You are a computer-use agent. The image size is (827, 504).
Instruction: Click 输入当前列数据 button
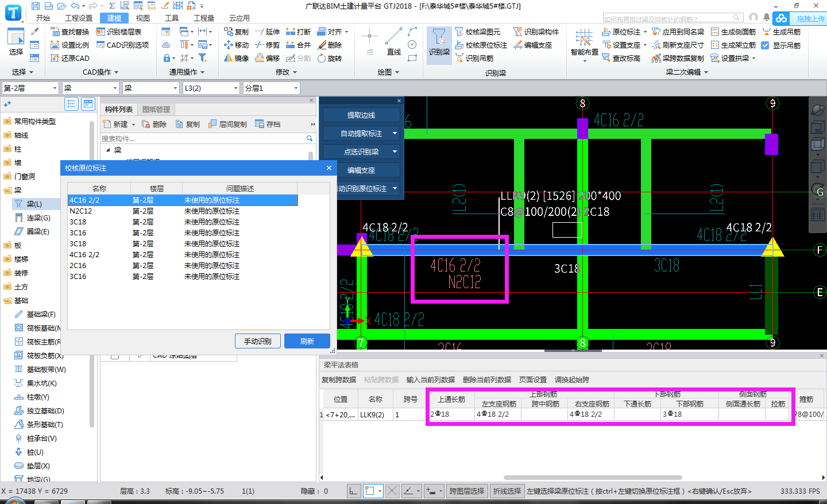point(431,379)
